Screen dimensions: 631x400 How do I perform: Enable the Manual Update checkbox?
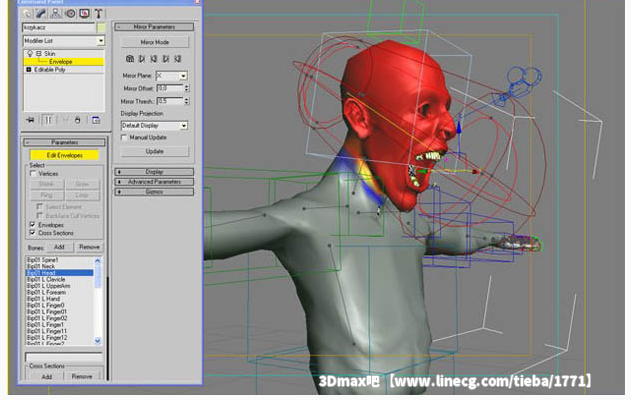pyautogui.click(x=125, y=137)
